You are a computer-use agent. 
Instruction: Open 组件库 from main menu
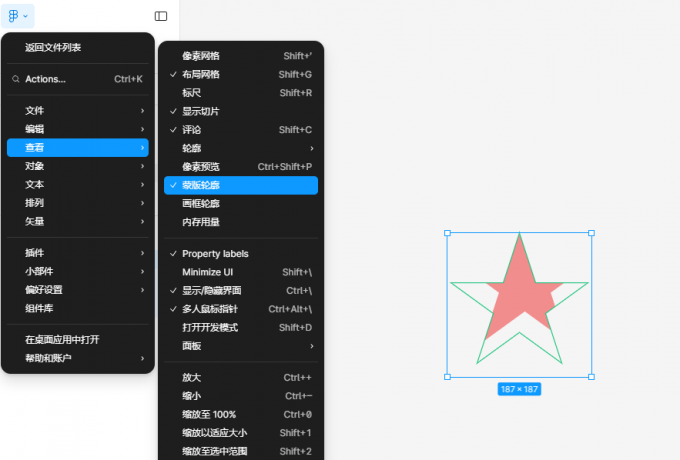point(78,308)
